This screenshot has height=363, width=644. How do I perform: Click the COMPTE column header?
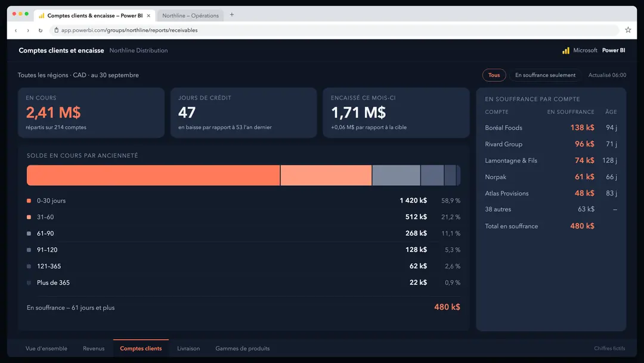click(497, 112)
